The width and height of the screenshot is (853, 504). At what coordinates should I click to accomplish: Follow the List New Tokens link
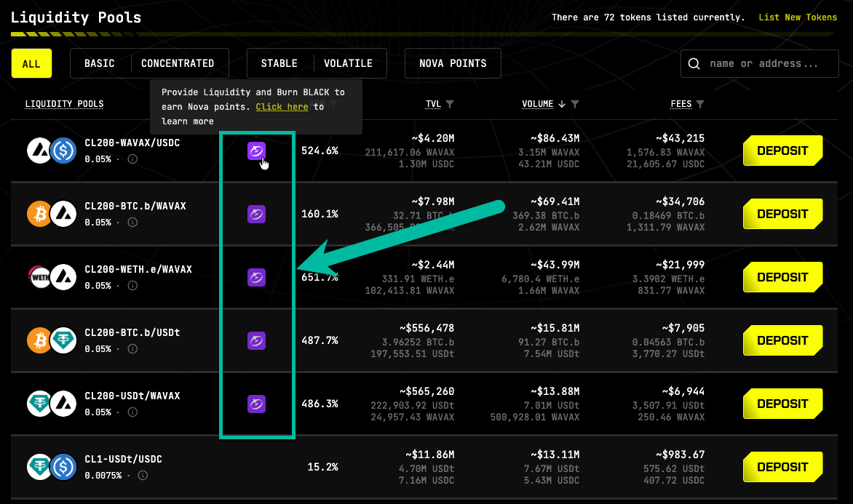click(798, 17)
